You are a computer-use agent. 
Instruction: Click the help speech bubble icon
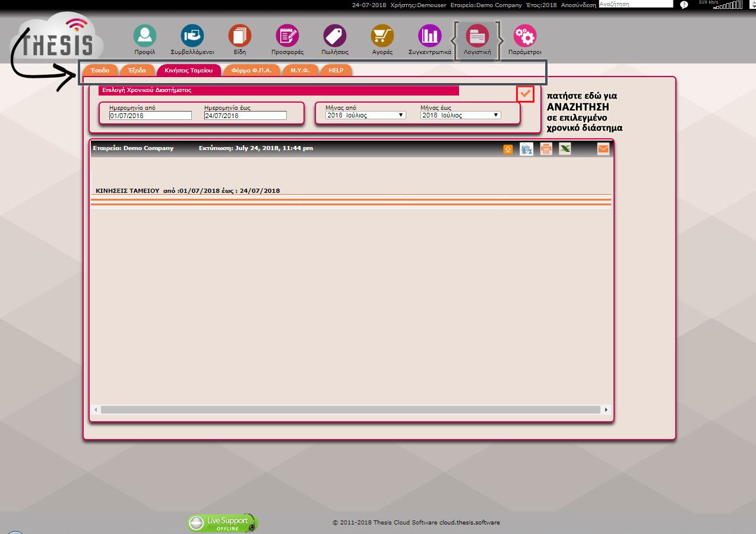[684, 5]
